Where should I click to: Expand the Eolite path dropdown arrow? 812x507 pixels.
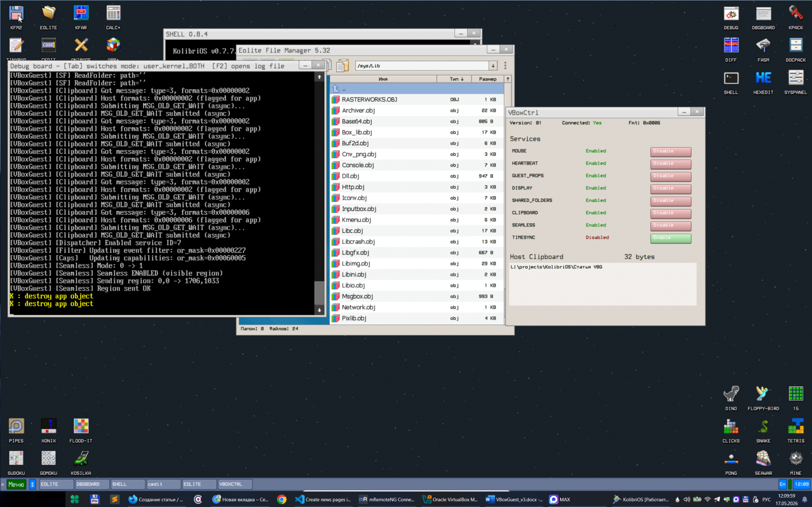click(x=493, y=66)
